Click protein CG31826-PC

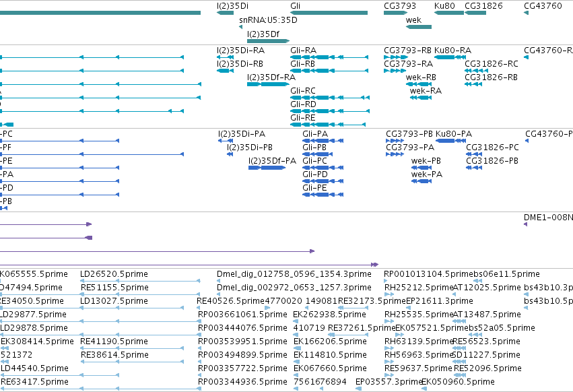tap(473, 154)
